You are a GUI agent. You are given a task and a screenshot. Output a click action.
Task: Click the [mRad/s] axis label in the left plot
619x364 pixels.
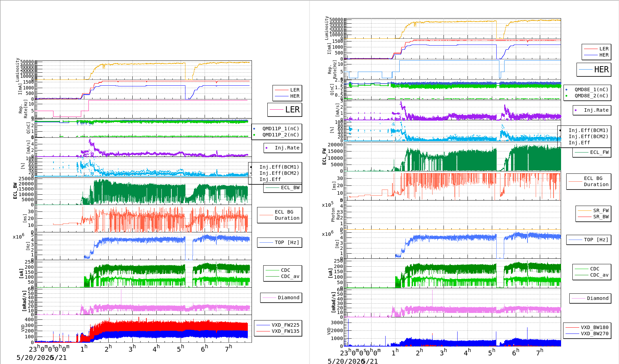(24, 301)
